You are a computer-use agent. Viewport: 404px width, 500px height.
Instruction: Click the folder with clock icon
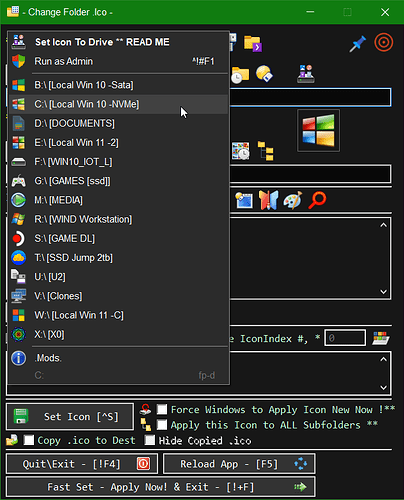240,75
